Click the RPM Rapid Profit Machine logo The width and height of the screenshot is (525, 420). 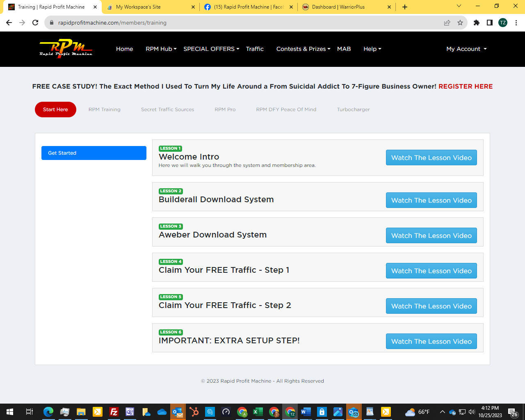tap(66, 48)
